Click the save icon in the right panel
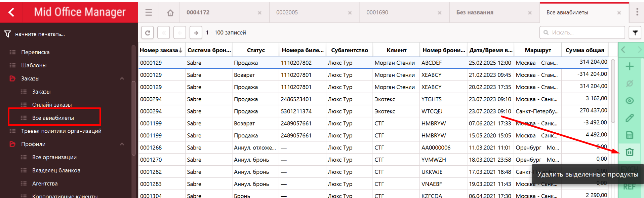The height and width of the screenshot is (198, 644). [x=630, y=135]
